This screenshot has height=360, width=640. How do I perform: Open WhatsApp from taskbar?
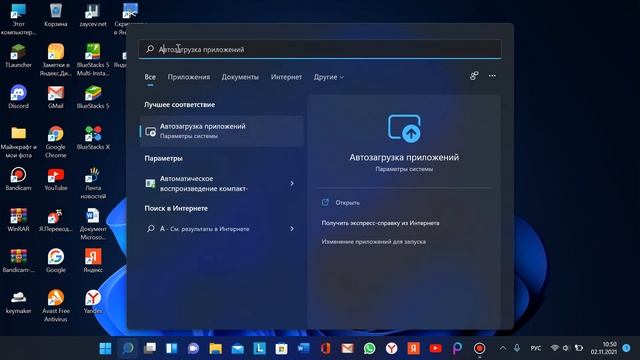tap(369, 348)
